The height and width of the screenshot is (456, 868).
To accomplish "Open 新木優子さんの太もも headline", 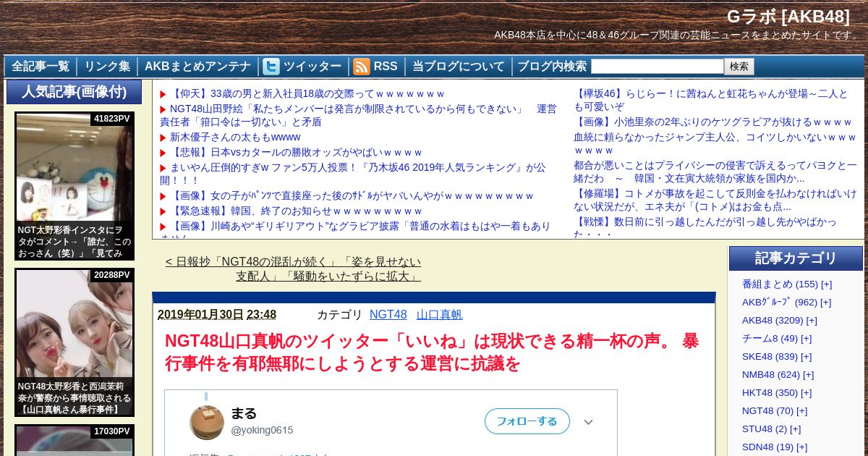I will click(x=235, y=137).
